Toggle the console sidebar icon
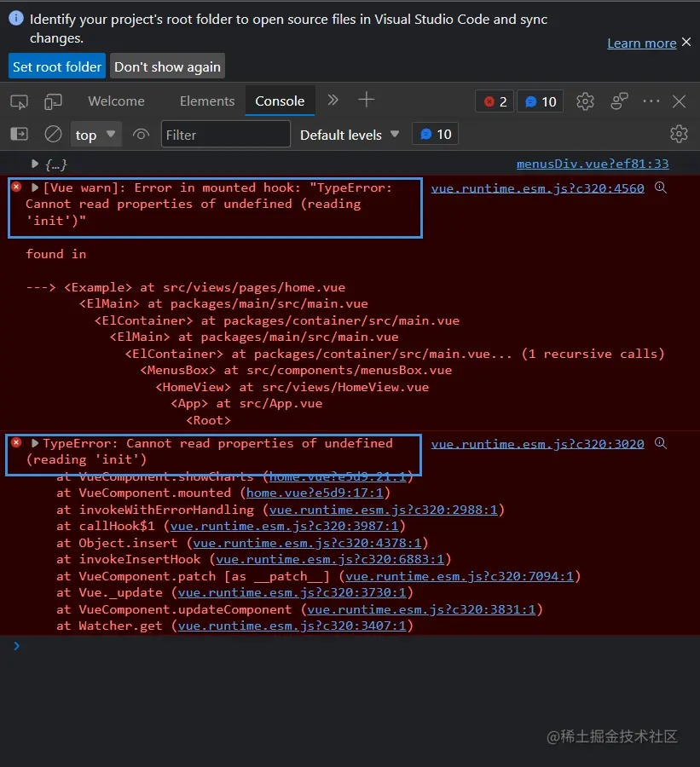The height and width of the screenshot is (767, 700). point(19,134)
